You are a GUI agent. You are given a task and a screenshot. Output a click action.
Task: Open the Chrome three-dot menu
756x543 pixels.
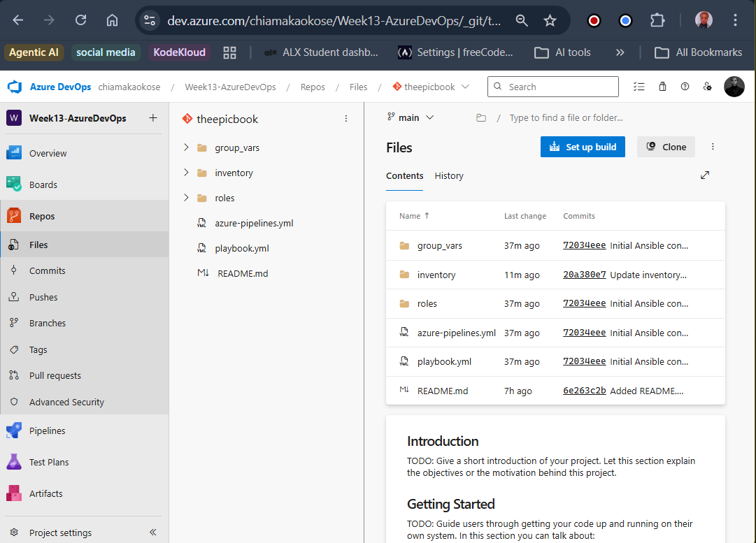click(735, 20)
